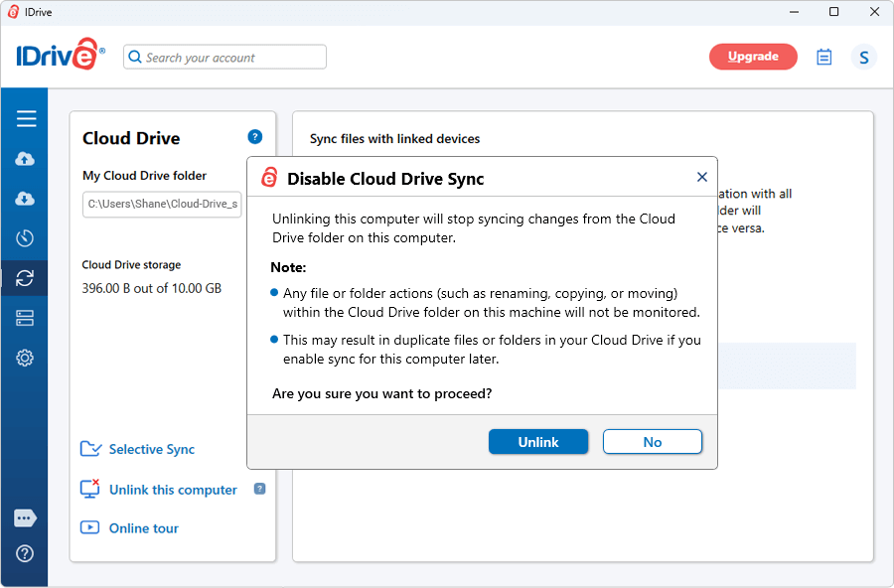Click the Search your account field
The height and width of the screenshot is (588, 894).
tap(225, 58)
